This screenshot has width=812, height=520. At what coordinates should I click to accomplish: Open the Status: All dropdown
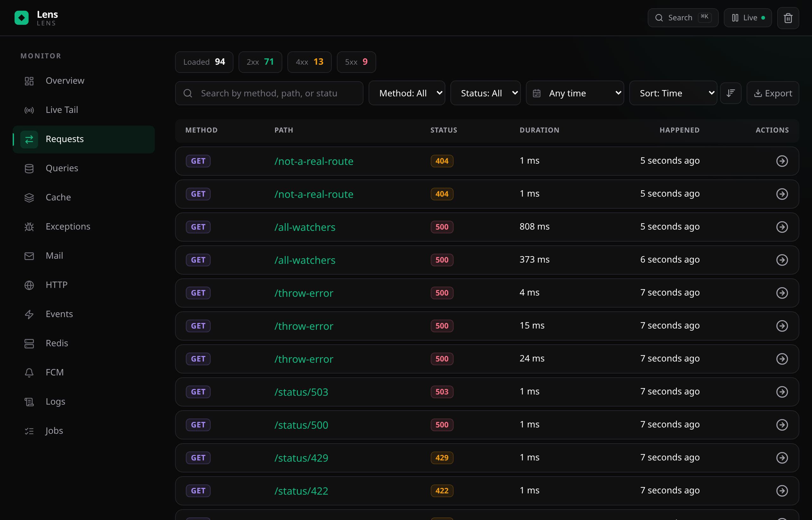[x=485, y=93]
